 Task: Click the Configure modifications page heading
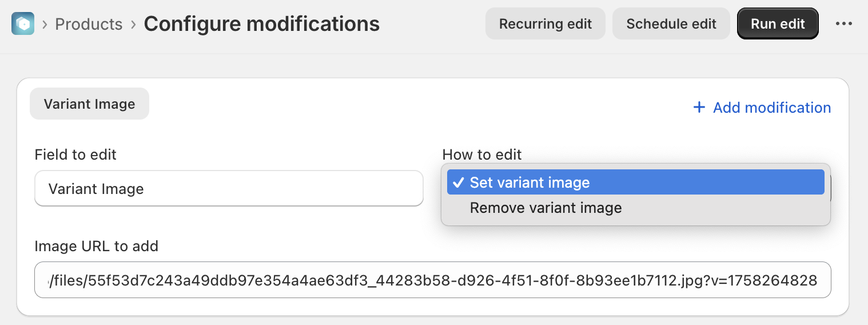(x=261, y=24)
